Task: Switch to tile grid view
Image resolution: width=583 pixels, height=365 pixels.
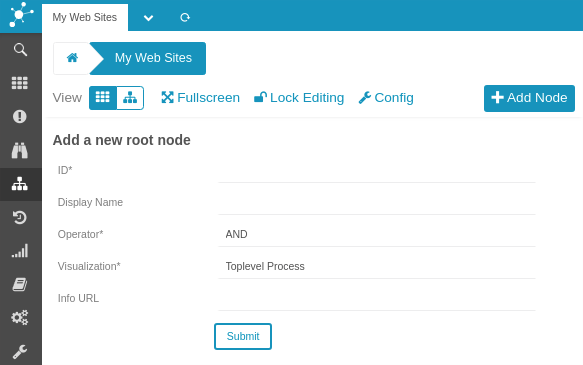Action: [x=103, y=98]
